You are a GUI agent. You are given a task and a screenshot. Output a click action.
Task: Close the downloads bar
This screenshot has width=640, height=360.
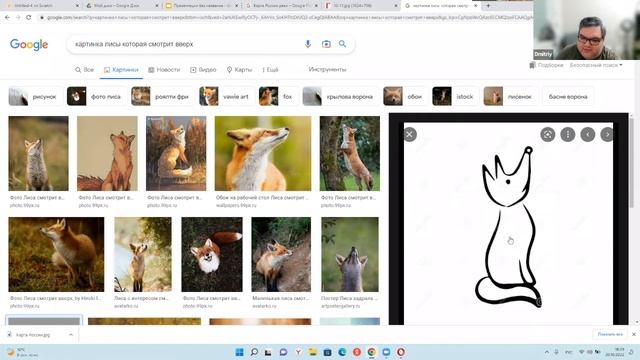click(634, 334)
